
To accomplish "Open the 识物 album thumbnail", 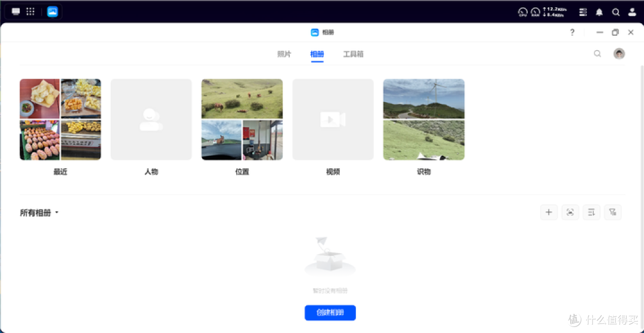I will coord(424,119).
